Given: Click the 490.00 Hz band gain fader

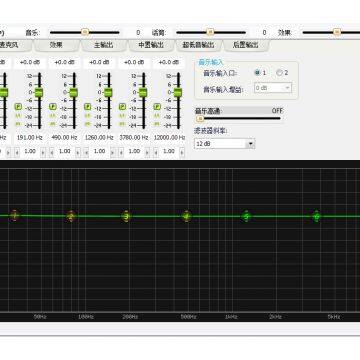Looking at the screenshot, I should click(x=74, y=92).
